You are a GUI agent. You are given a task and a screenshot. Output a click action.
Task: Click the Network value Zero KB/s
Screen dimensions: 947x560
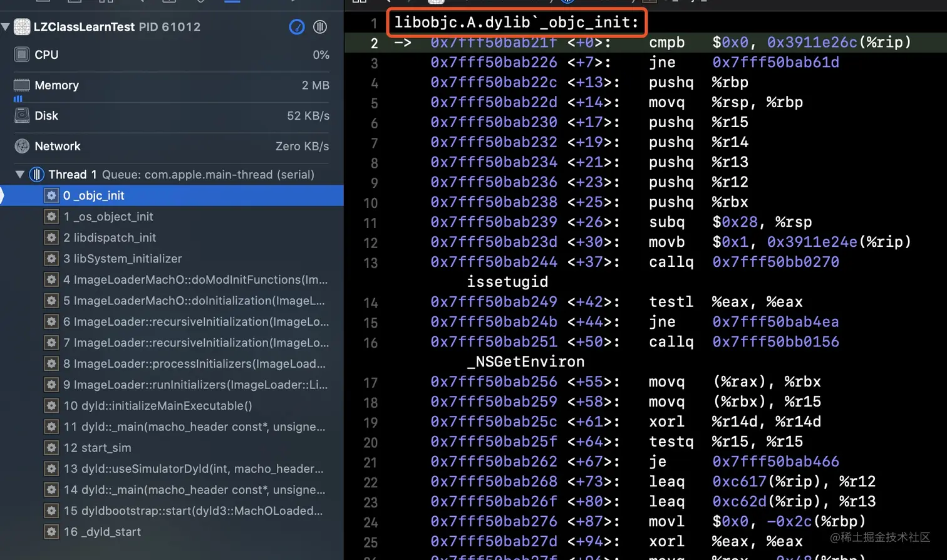pyautogui.click(x=302, y=146)
